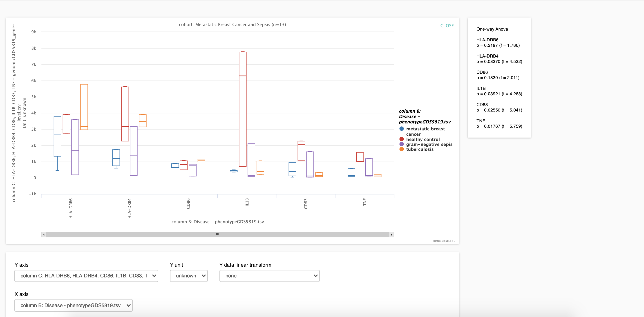This screenshot has height=317, width=644.
Task: Click the purple sepsis IL1B box
Action: [x=251, y=160]
